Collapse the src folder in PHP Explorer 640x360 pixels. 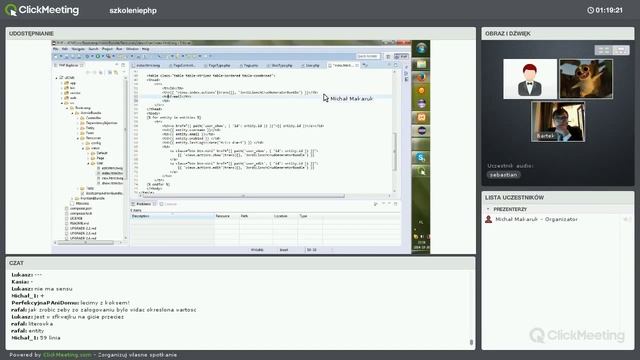(x=62, y=103)
